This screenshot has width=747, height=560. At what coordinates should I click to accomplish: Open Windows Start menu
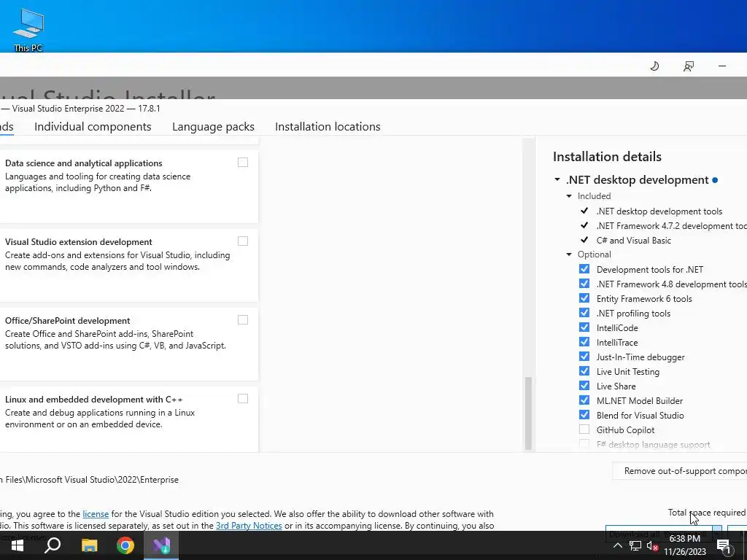[x=18, y=545]
